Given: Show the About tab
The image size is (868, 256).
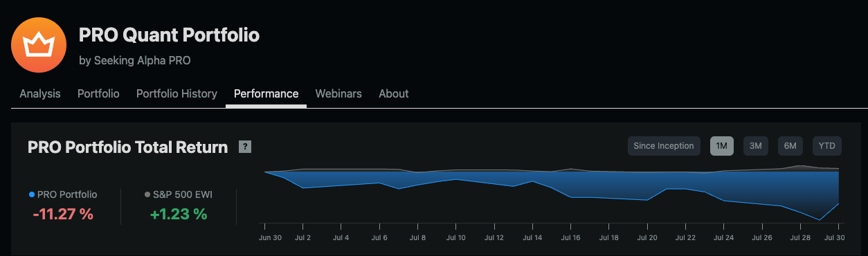Looking at the screenshot, I should tap(394, 93).
